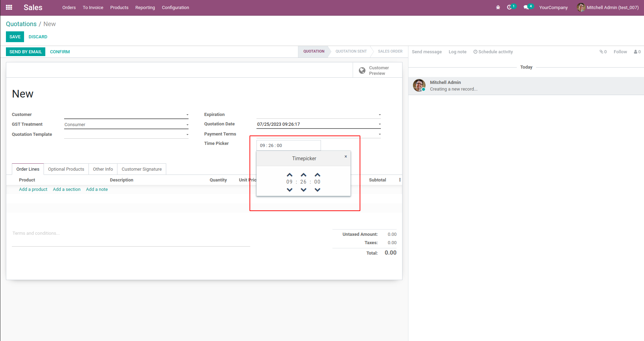
Task: Switch to the Other Info tab
Action: pos(103,169)
